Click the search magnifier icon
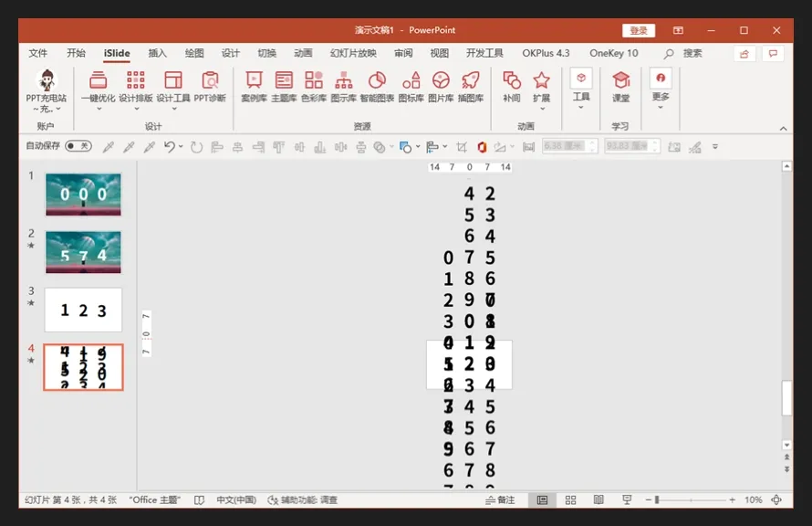This screenshot has width=812, height=526. 669,53
